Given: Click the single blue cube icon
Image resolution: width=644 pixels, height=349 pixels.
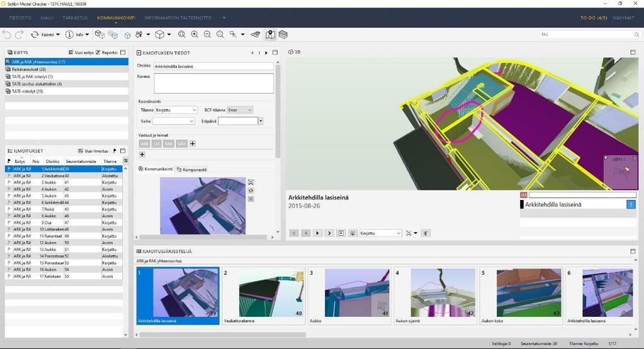Looking at the screenshot, I should click(x=127, y=35).
